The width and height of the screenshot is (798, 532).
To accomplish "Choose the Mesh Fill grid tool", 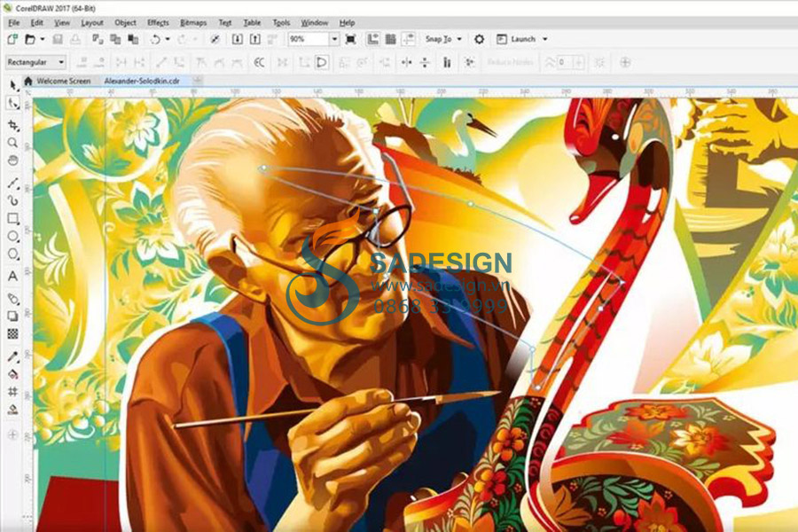I will pos(13,392).
